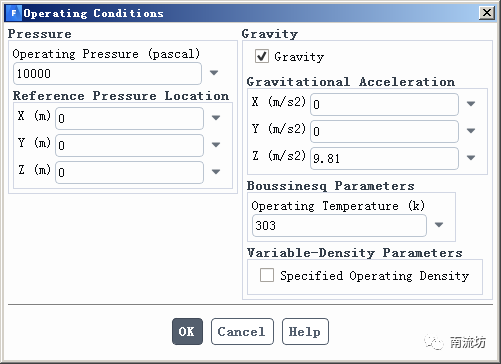
Task: Enable Specified Operating Density checkbox
Action: [x=267, y=275]
